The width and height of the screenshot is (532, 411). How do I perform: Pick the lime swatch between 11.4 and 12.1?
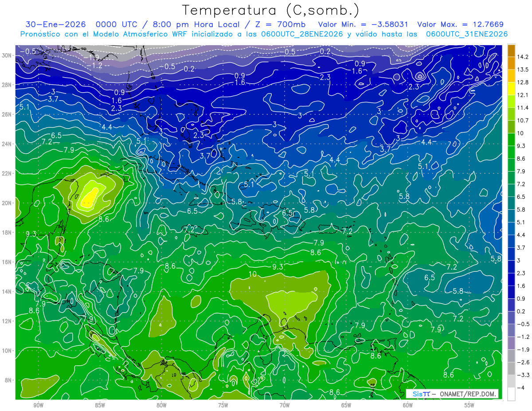tap(511, 101)
